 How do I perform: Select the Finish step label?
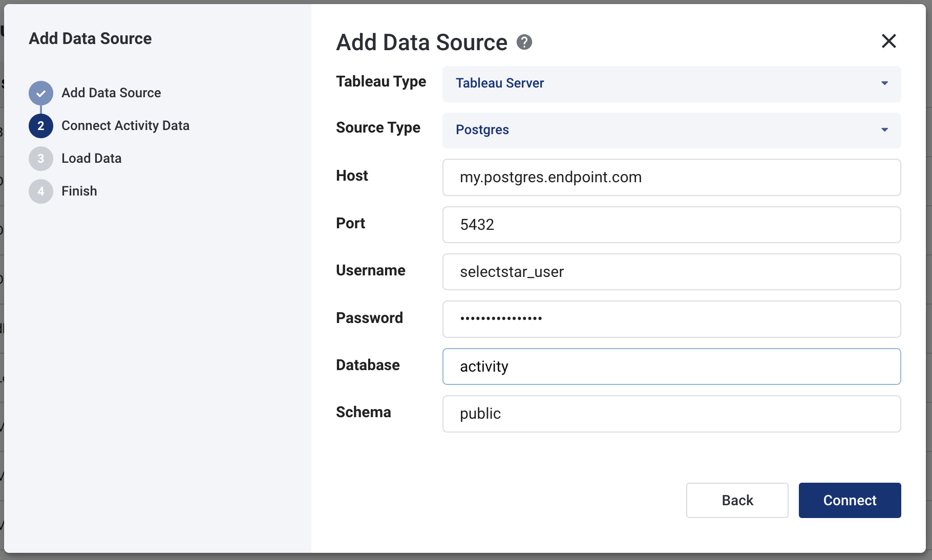(79, 191)
